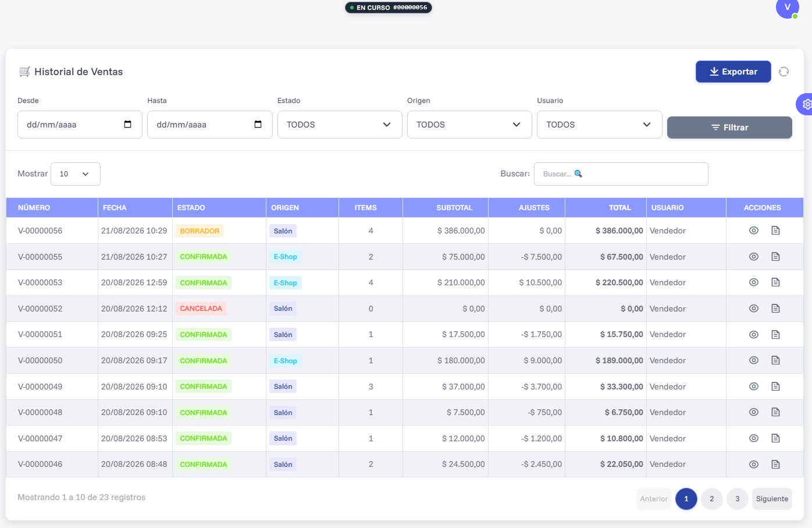812x528 pixels.
Task: Open document icon for V-00000049
Action: [775, 387]
